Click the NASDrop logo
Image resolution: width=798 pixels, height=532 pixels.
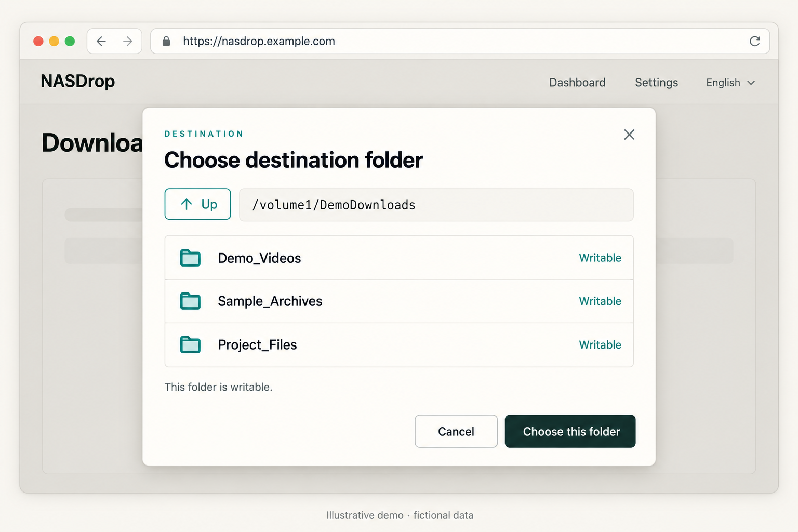pos(78,82)
